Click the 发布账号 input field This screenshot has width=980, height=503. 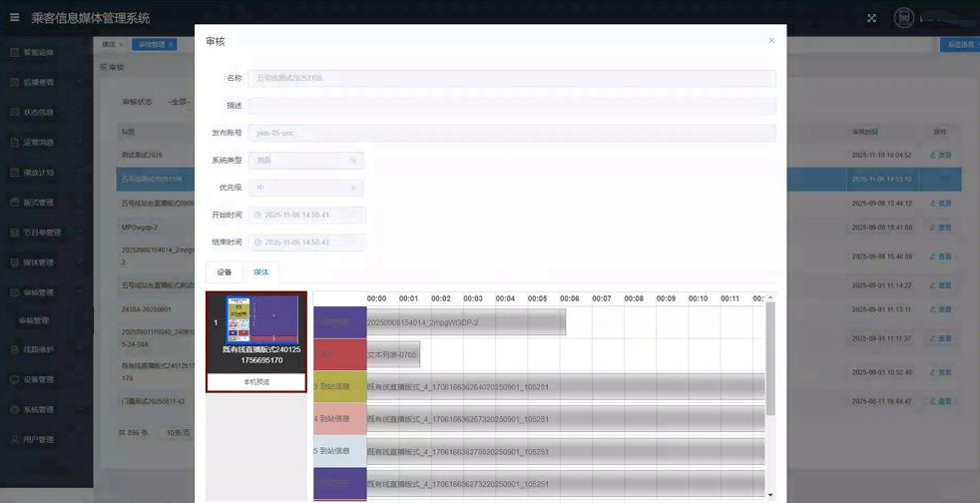click(511, 133)
